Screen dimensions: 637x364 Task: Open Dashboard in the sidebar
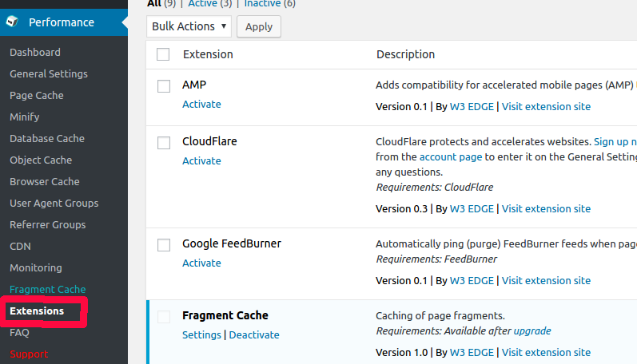coord(35,53)
